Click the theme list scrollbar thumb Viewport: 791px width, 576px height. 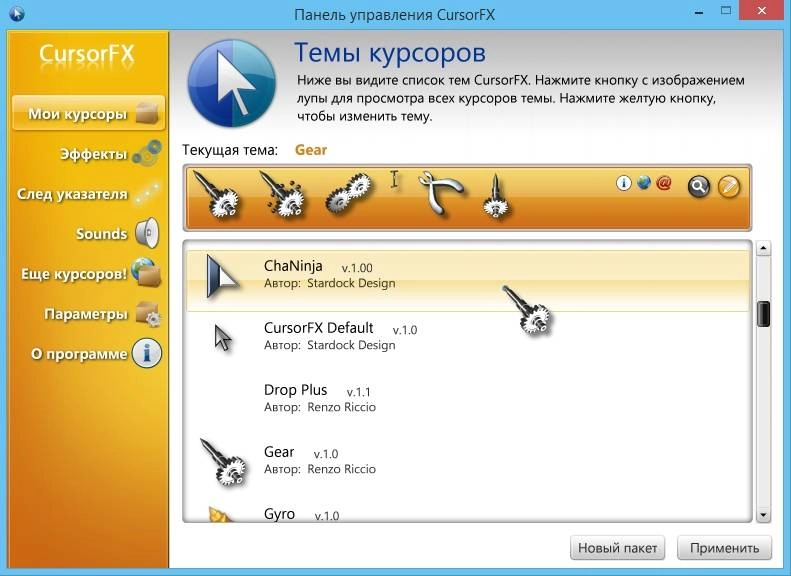[763, 314]
